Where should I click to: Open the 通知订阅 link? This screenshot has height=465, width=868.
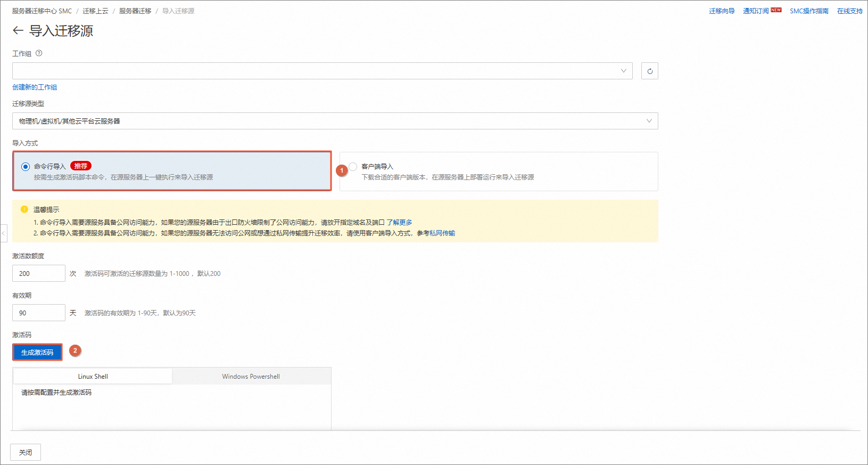tap(756, 11)
